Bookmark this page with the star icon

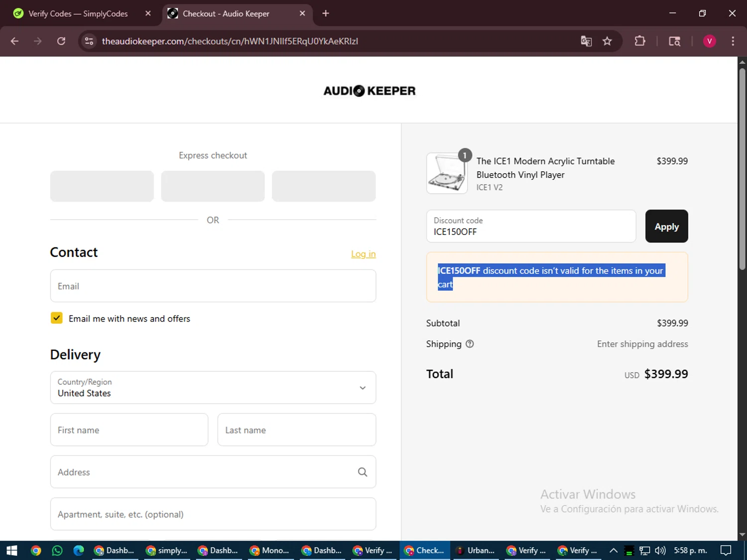[x=607, y=41]
